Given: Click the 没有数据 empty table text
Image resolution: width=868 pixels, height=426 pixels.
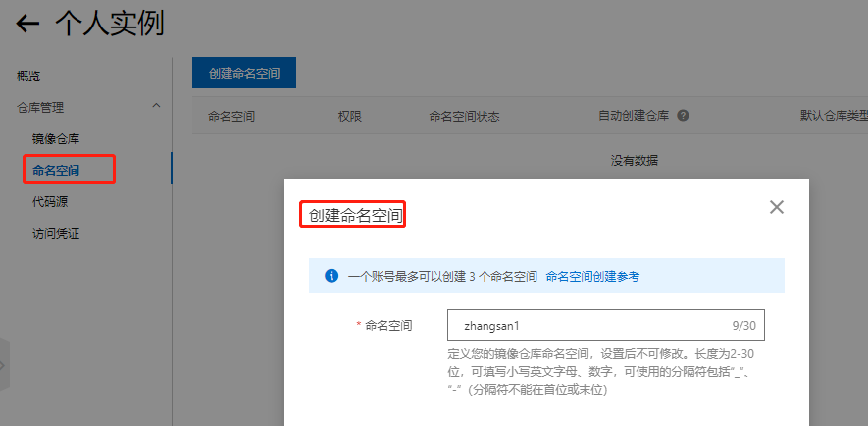Looking at the screenshot, I should (x=634, y=161).
